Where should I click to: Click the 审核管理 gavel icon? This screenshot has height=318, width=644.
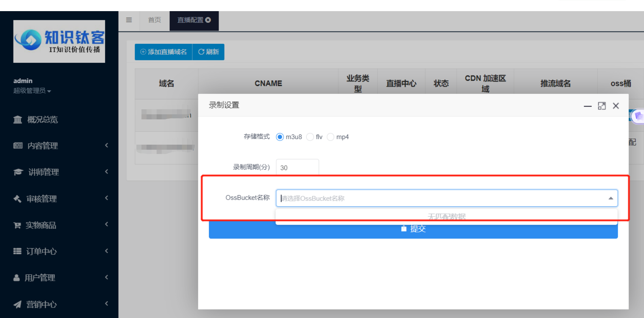coord(17,199)
